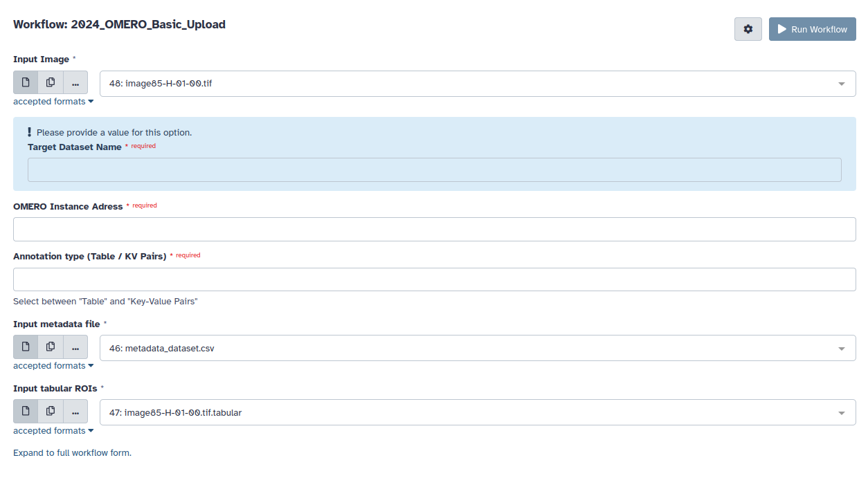
Task: Expand accepted formats under Input tabular ROIs
Action: [53, 431]
